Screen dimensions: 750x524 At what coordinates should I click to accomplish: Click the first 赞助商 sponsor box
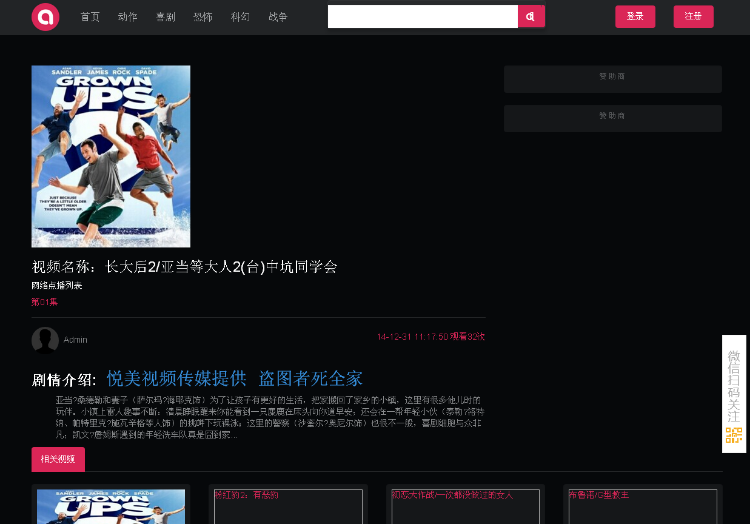pyautogui.click(x=613, y=79)
